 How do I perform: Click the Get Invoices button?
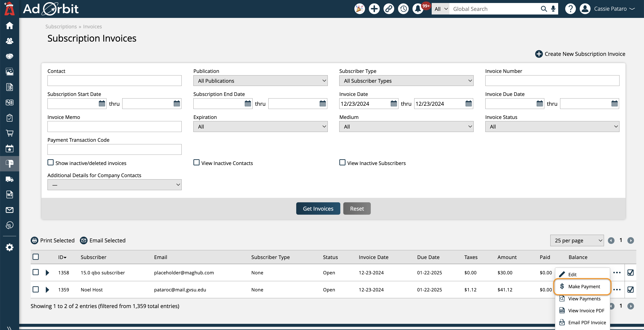coord(318,208)
